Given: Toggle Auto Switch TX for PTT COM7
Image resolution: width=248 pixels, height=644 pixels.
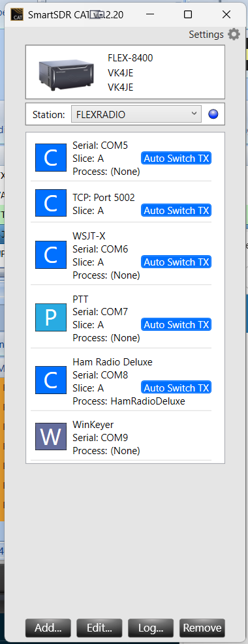Looking at the screenshot, I should [x=177, y=325].
